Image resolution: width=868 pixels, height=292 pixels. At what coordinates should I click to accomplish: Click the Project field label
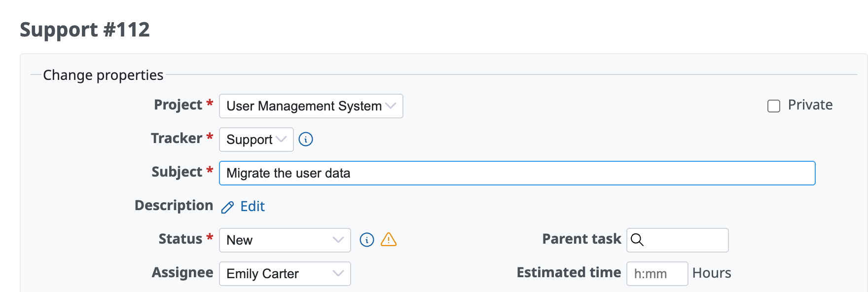click(178, 105)
